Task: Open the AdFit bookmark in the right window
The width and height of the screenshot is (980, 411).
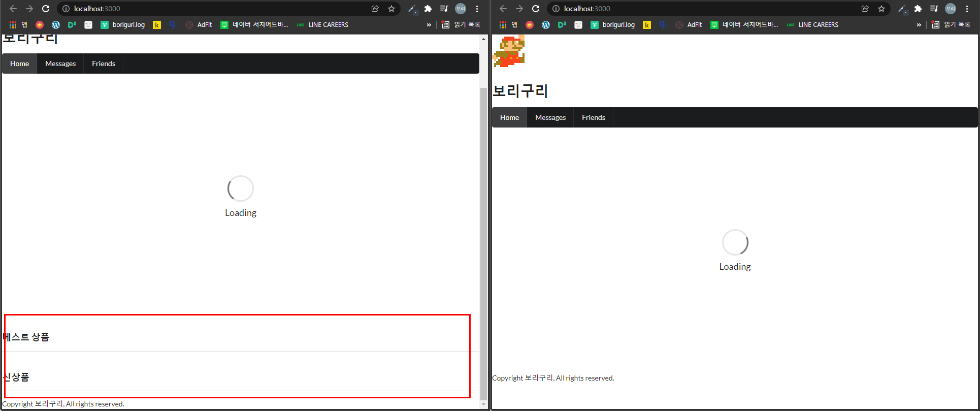Action: click(689, 24)
